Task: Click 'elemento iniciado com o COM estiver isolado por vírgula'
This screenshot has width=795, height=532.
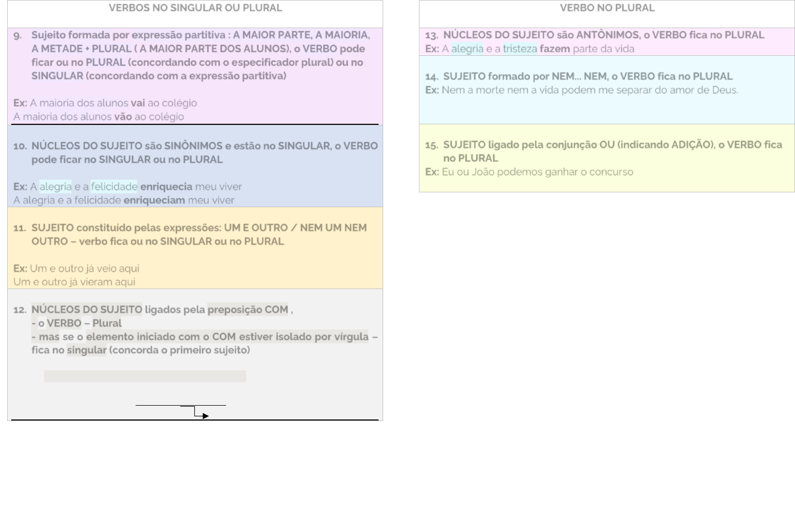Action: (x=227, y=337)
